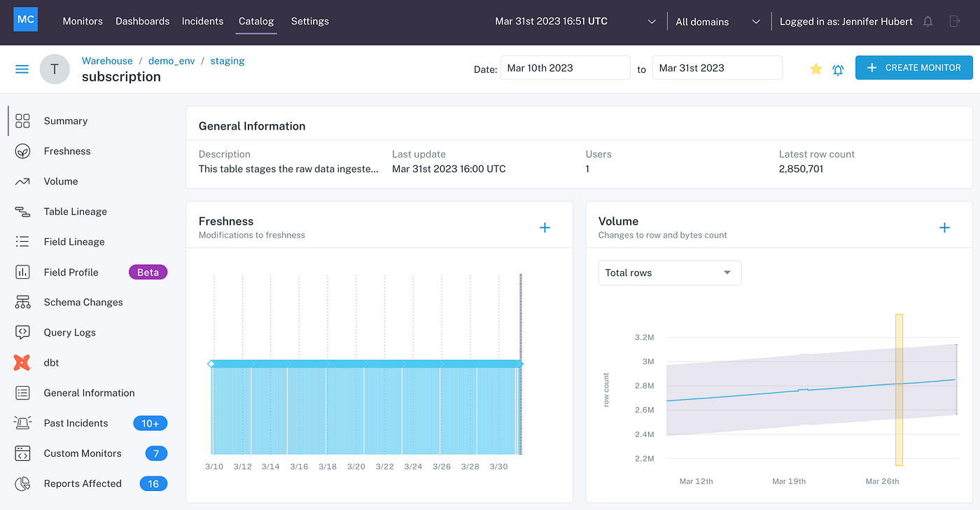Click the General Information list icon
The width and height of the screenshot is (980, 510).
pyautogui.click(x=22, y=392)
